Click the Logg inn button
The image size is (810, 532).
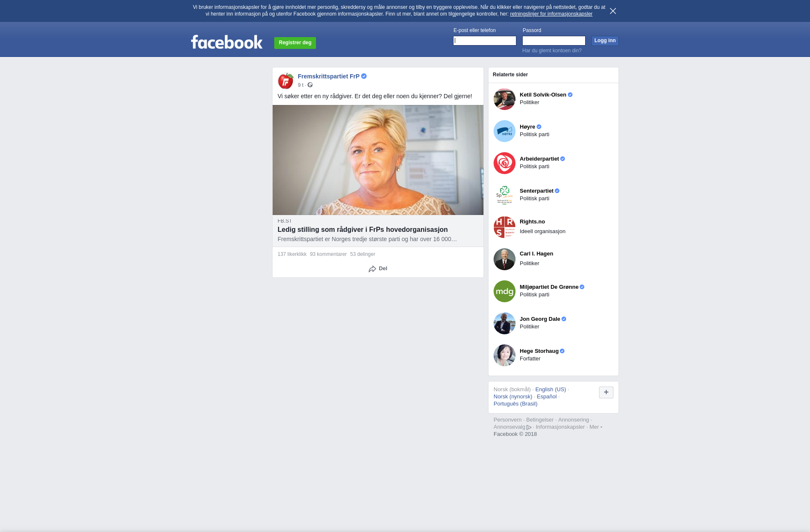(x=605, y=41)
